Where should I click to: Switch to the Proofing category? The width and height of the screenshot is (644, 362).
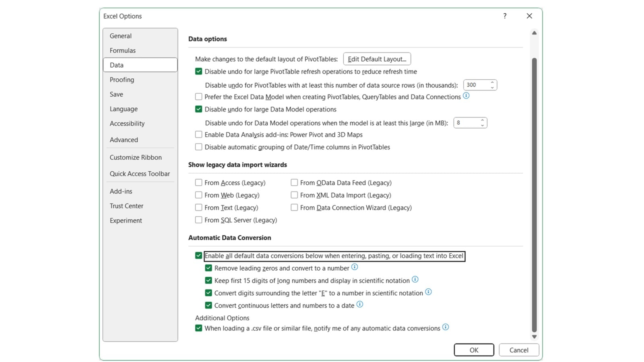pyautogui.click(x=122, y=80)
